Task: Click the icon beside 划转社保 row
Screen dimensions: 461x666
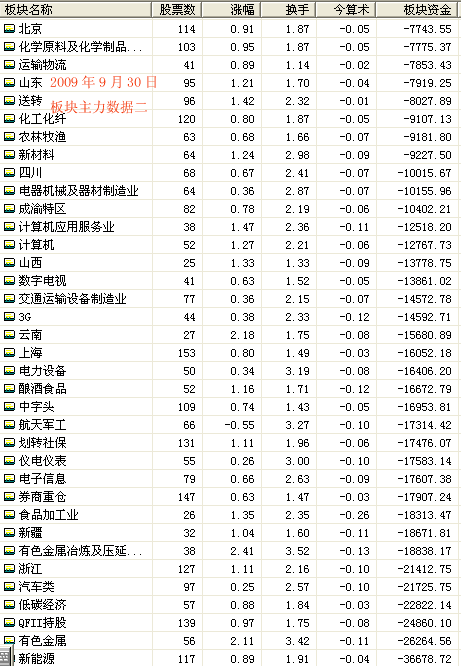Action: (9, 443)
